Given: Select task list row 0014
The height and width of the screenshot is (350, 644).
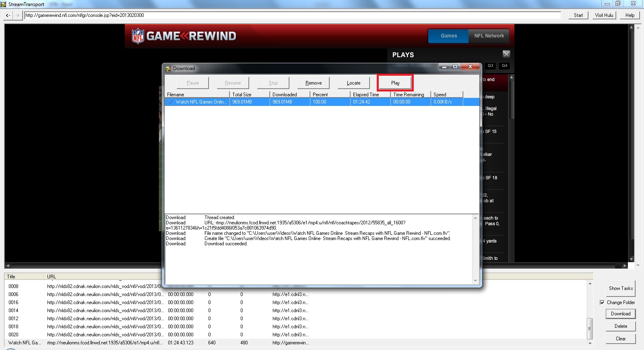Looking at the screenshot, I should point(296,311).
